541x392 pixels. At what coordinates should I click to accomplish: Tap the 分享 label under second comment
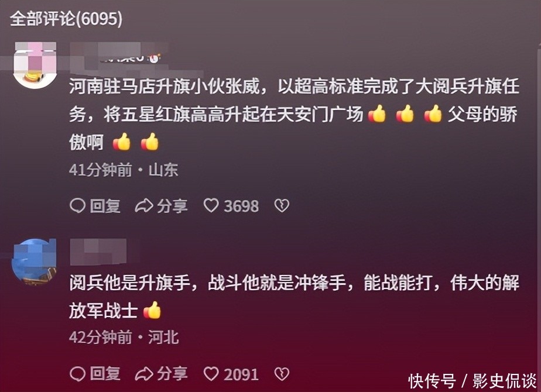(x=173, y=374)
